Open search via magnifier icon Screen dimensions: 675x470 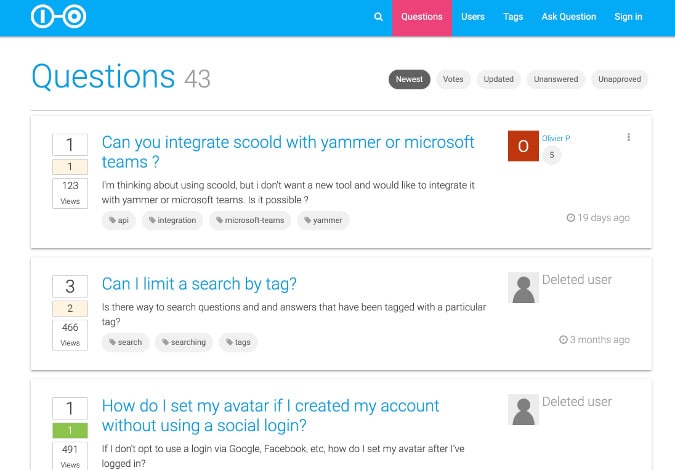(x=378, y=17)
